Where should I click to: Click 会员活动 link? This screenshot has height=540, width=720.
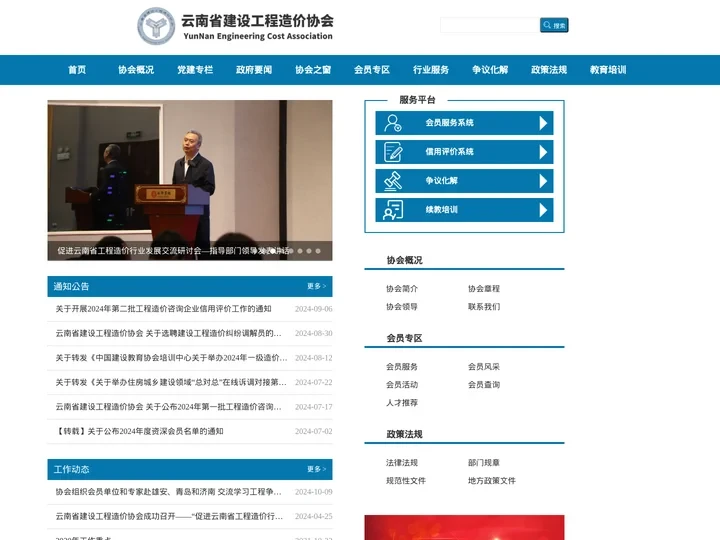tap(402, 385)
